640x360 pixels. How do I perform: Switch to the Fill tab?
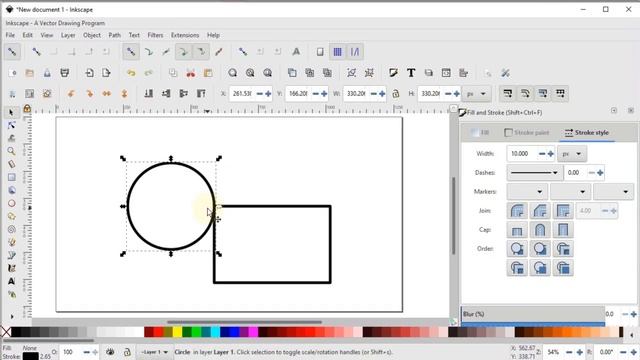coord(480,133)
